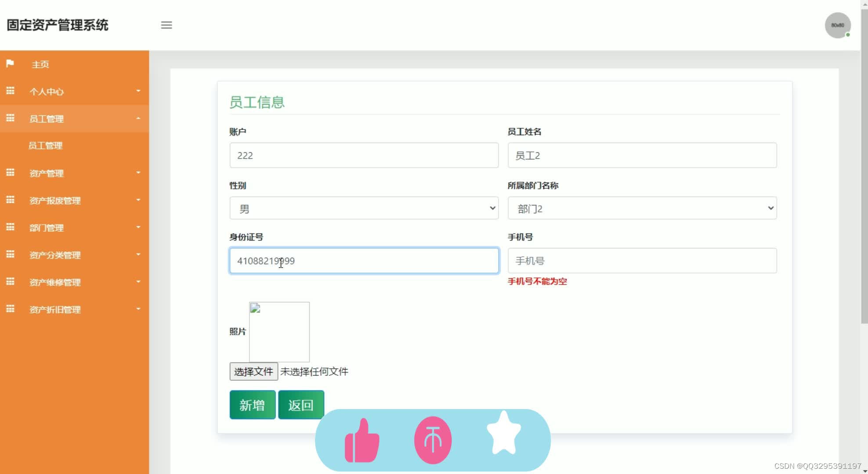
Task: Open 资产管理 menu label
Action: (47, 173)
